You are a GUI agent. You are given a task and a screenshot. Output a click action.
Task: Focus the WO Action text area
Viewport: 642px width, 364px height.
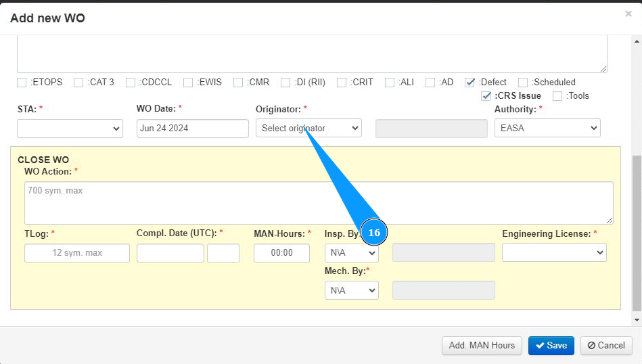click(319, 202)
